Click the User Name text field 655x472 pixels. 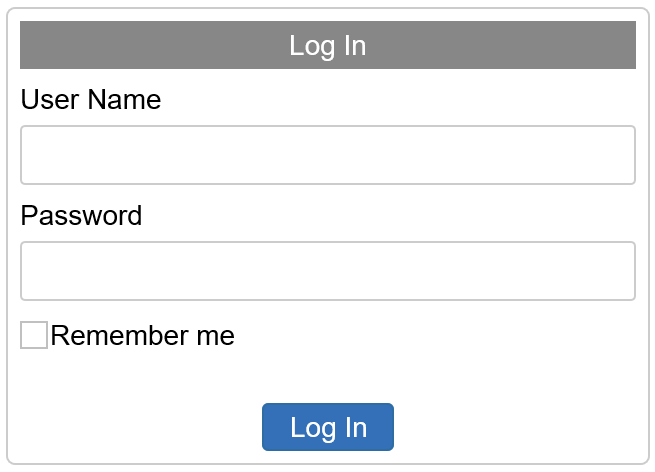tap(328, 155)
